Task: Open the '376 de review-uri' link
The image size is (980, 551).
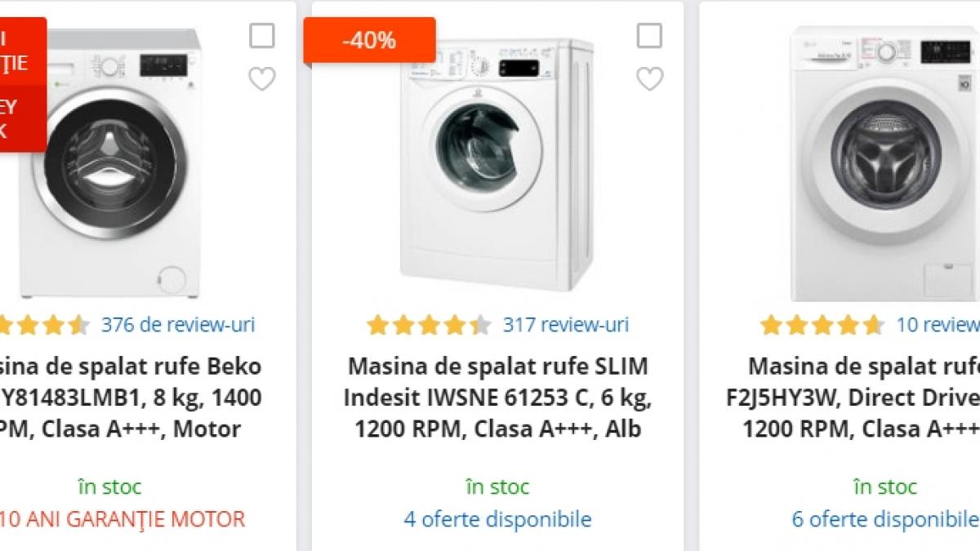Action: (x=181, y=324)
